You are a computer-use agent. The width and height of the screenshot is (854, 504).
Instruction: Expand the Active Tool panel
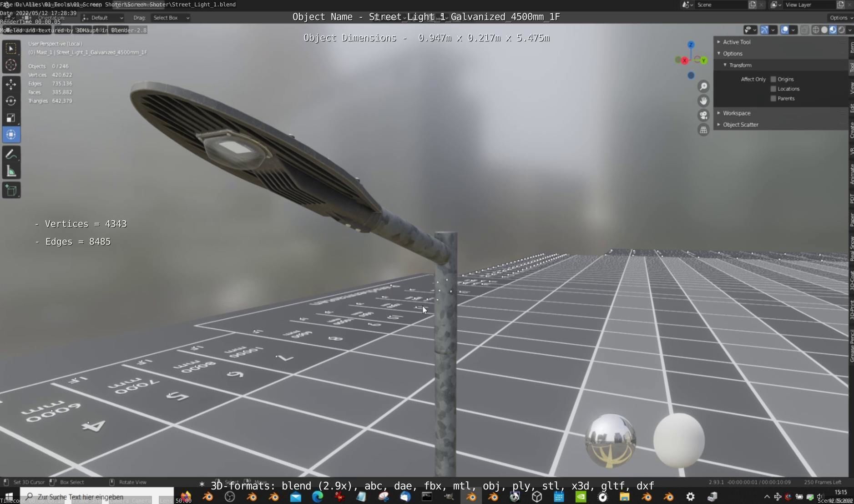780,42
